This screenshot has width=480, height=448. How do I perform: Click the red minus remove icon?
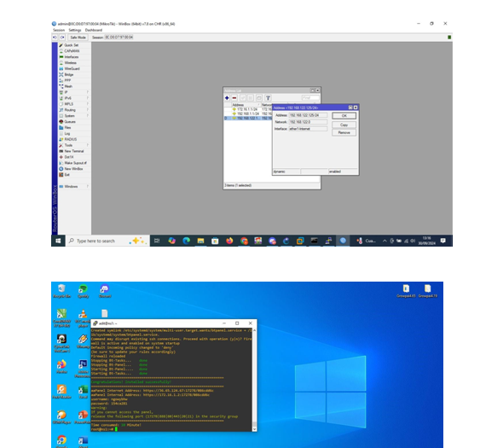[x=234, y=98]
